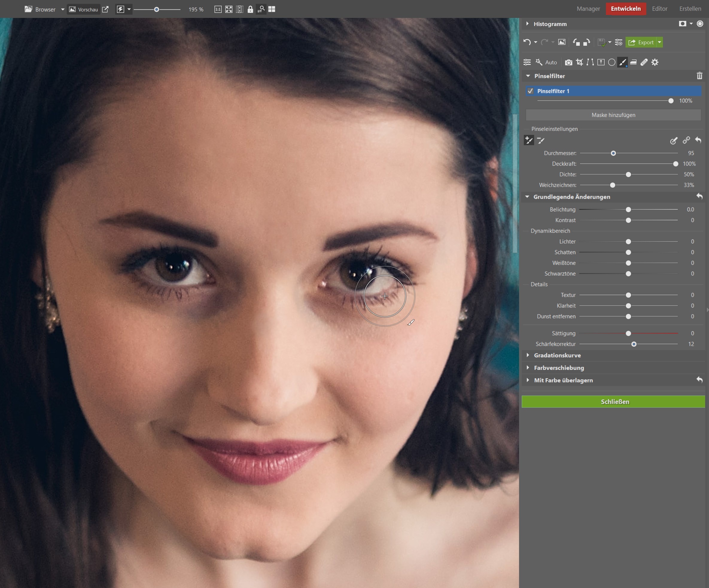
Task: Open the Manager module
Action: tap(588, 9)
